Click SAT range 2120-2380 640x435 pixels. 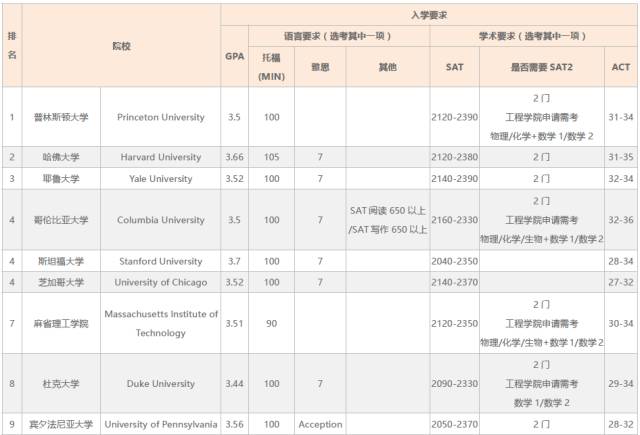click(x=454, y=157)
